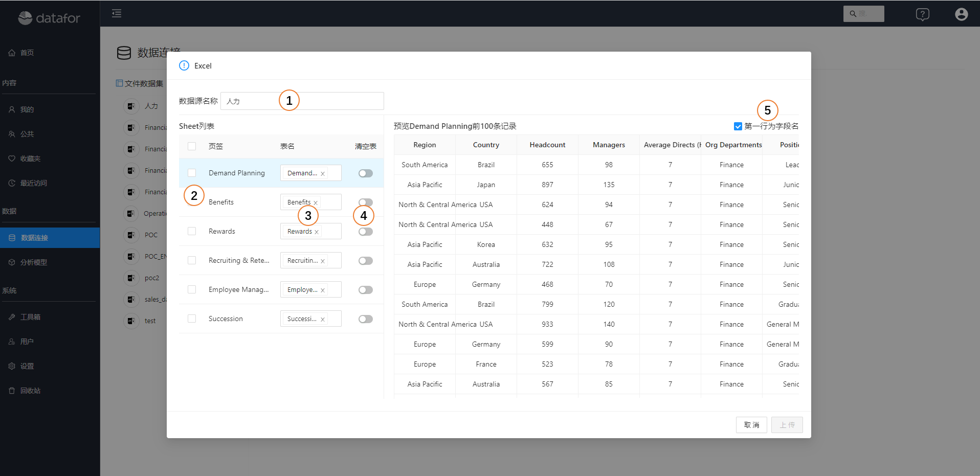Image resolution: width=980 pixels, height=476 pixels.
Task: Collapse the sidebar menu icon
Action: point(117,13)
